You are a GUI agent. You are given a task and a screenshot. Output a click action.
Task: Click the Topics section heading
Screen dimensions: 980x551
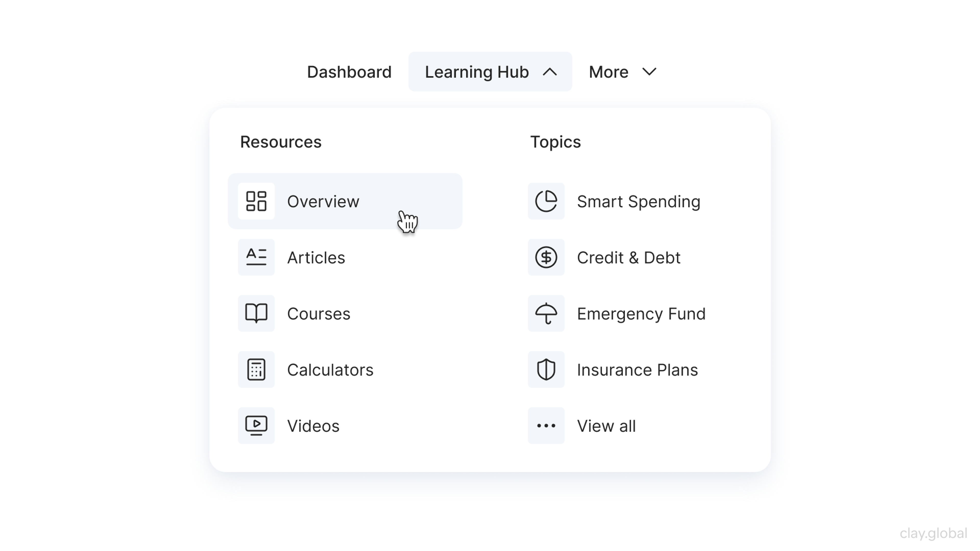tap(555, 142)
